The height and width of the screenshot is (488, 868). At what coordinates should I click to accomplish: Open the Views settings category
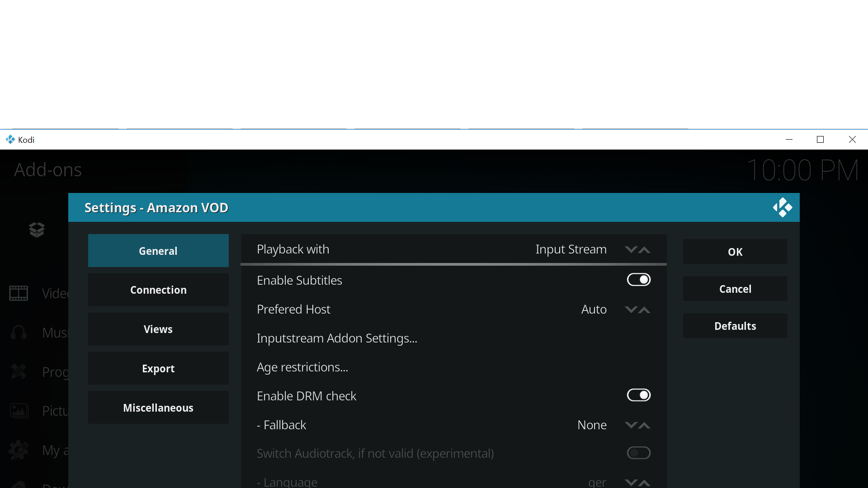tap(158, 329)
